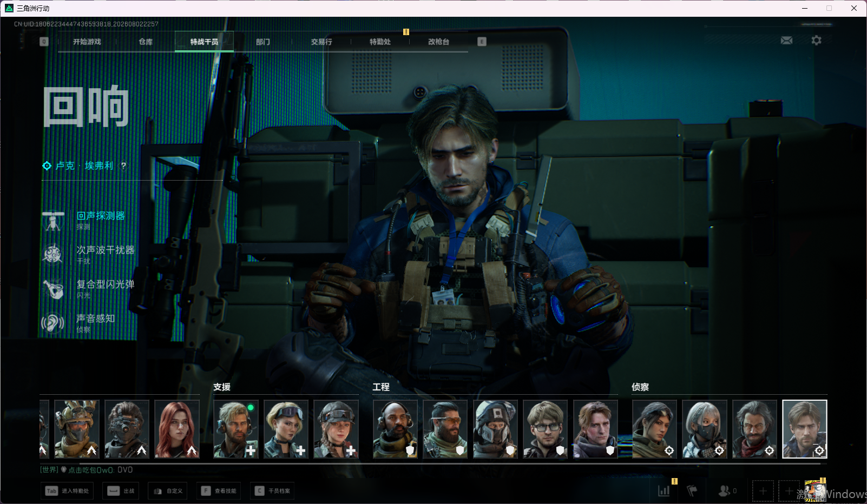Open the settings gear icon
This screenshot has height=504, width=867.
816,41
